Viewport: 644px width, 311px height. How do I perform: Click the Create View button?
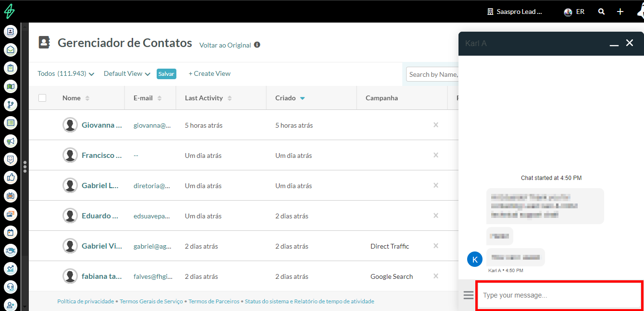[210, 74]
